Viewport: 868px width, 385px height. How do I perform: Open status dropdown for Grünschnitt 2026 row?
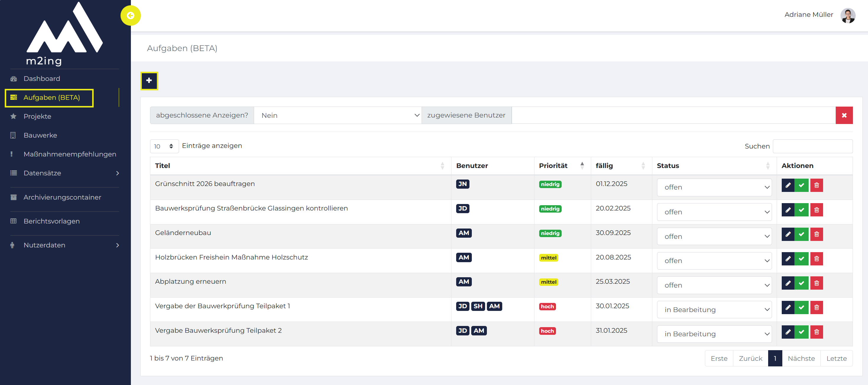[x=714, y=187]
